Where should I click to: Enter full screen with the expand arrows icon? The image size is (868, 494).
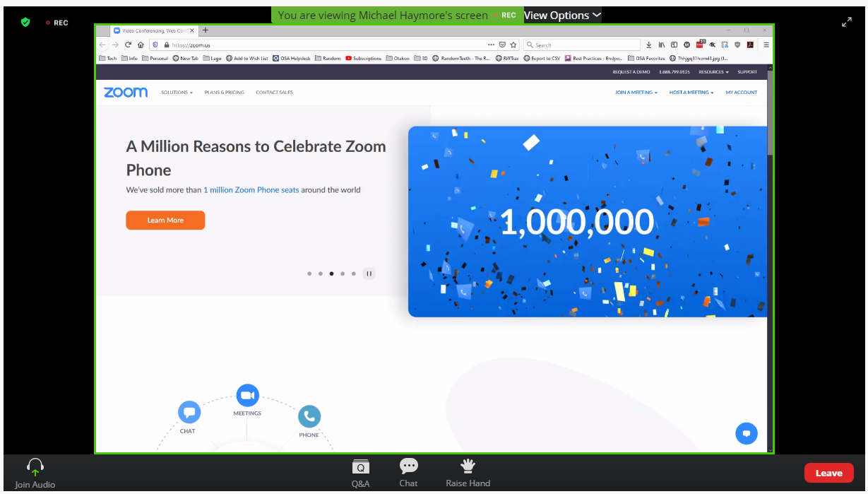pyautogui.click(x=847, y=22)
